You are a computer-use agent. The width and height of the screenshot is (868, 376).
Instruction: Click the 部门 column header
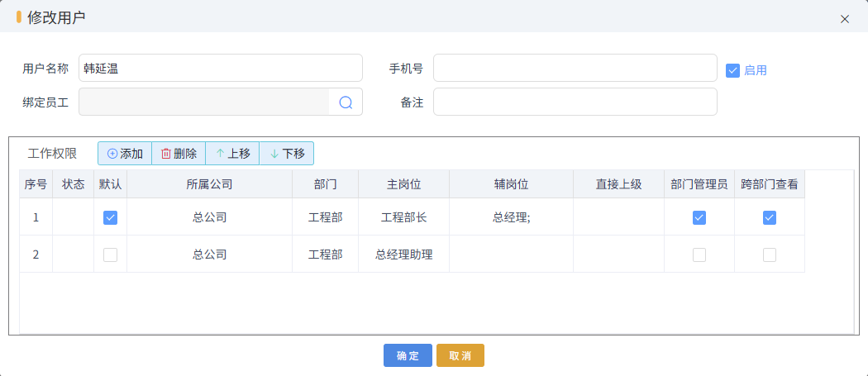point(326,184)
